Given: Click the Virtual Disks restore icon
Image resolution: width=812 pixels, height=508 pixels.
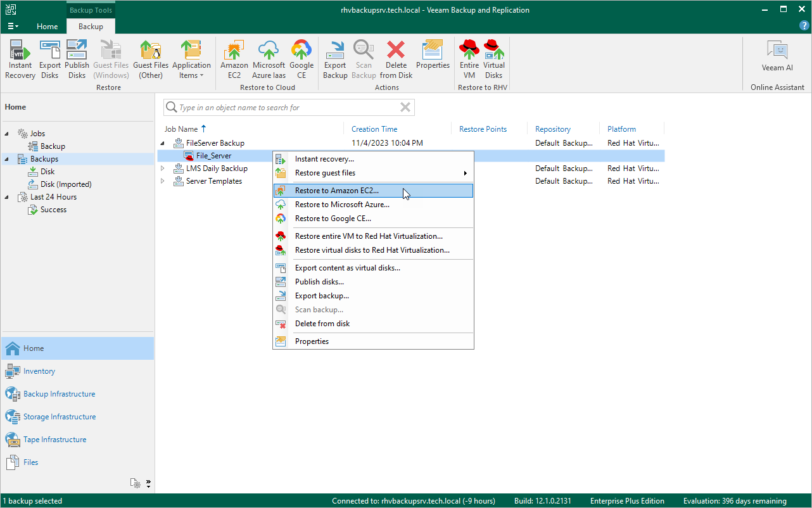Looking at the screenshot, I should (494, 59).
